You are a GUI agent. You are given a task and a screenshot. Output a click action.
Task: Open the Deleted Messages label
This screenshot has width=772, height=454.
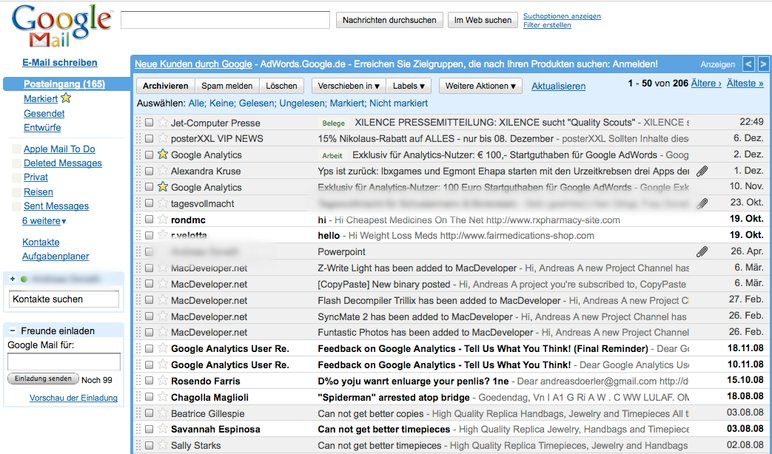tap(63, 163)
